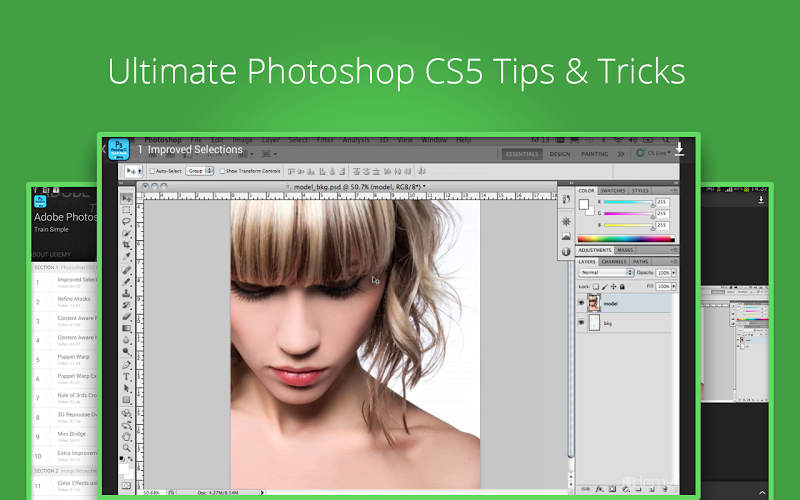
Task: Select the Type tool
Action: 127,377
